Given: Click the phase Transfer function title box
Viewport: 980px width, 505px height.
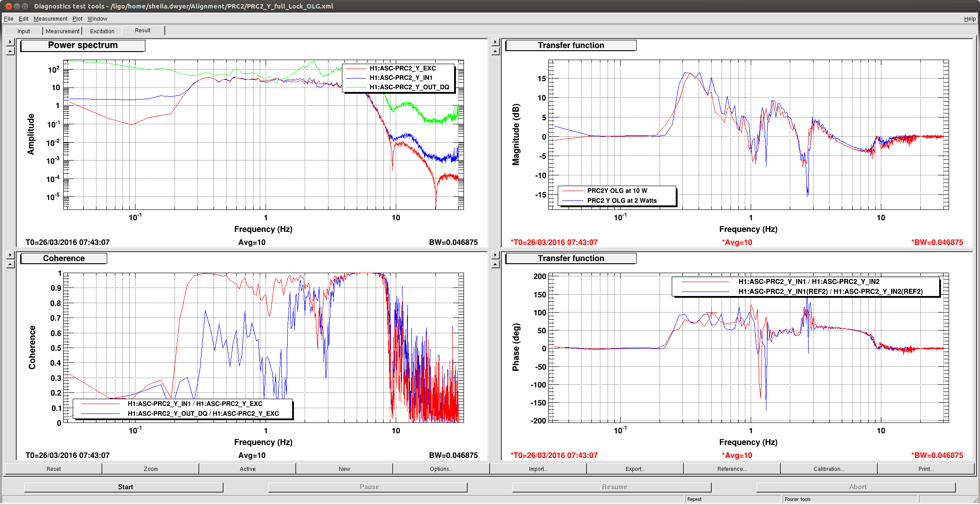Looking at the screenshot, I should coord(571,258).
